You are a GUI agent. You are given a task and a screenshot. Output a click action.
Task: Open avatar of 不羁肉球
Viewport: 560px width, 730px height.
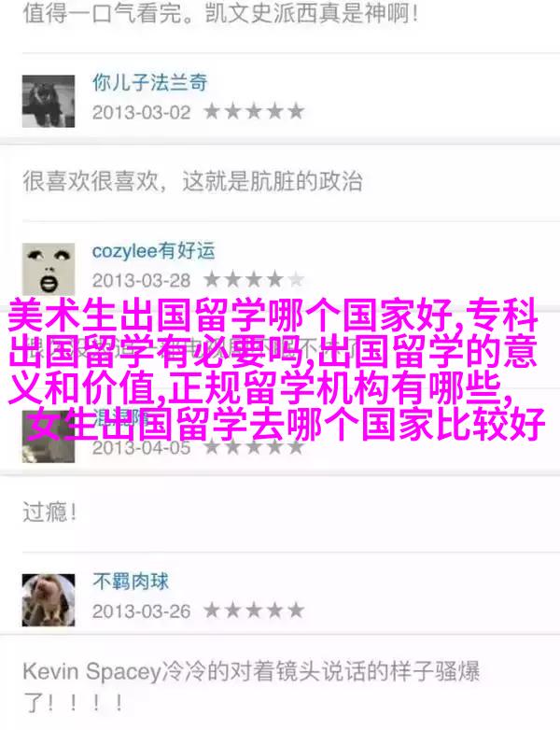[x=49, y=599]
